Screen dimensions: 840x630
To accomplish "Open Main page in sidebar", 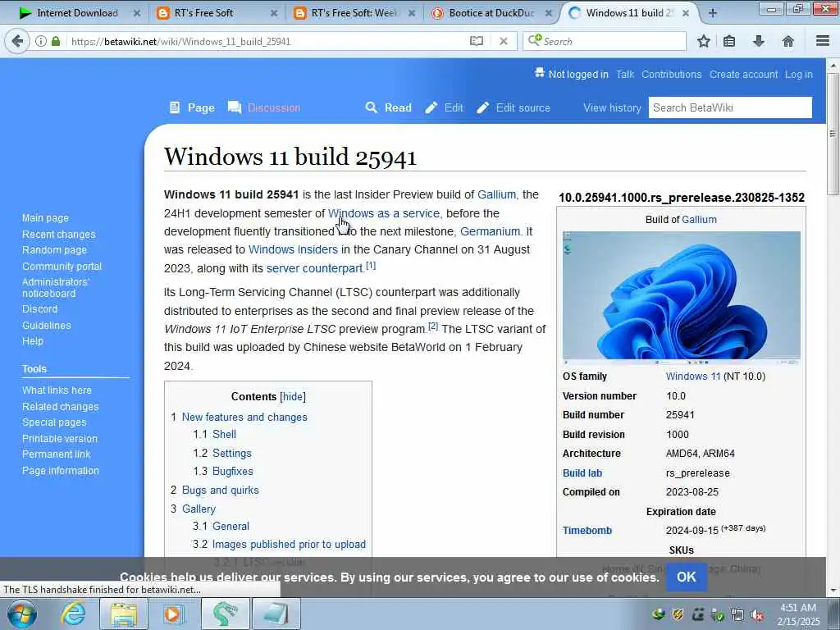I will (46, 218).
